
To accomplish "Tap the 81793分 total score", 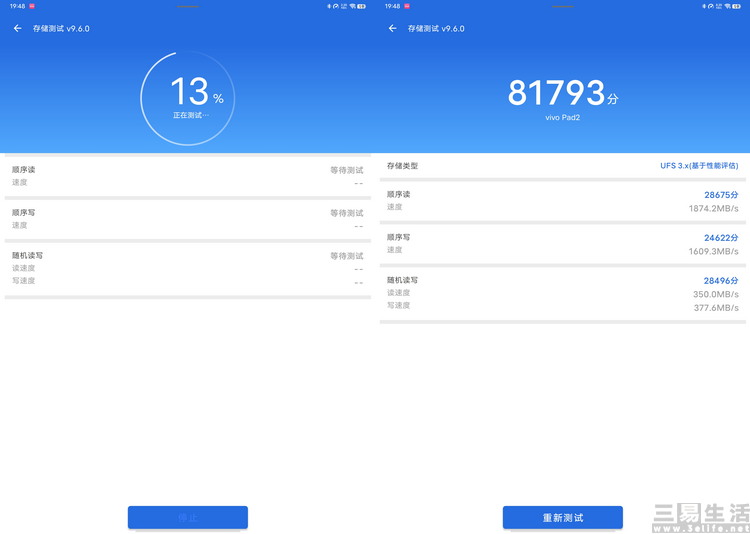I will (x=562, y=92).
